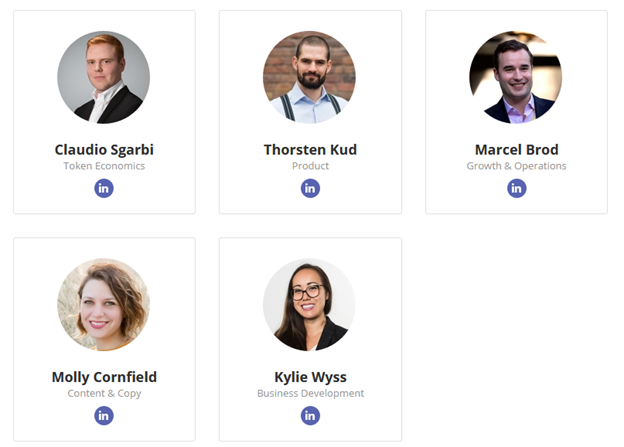Open Molly Cornfield's LinkedIn icon
624x447 pixels.
[x=104, y=416]
